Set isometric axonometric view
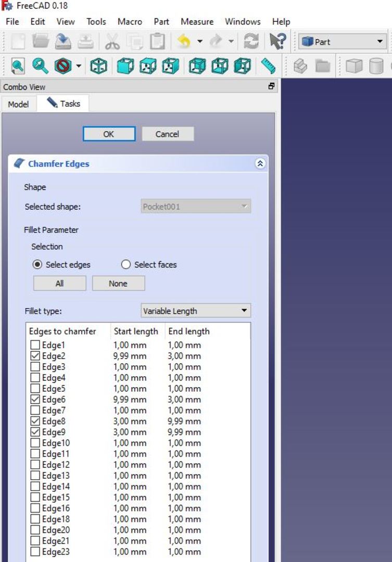Image resolution: width=392 pixels, height=562 pixels. 98,66
